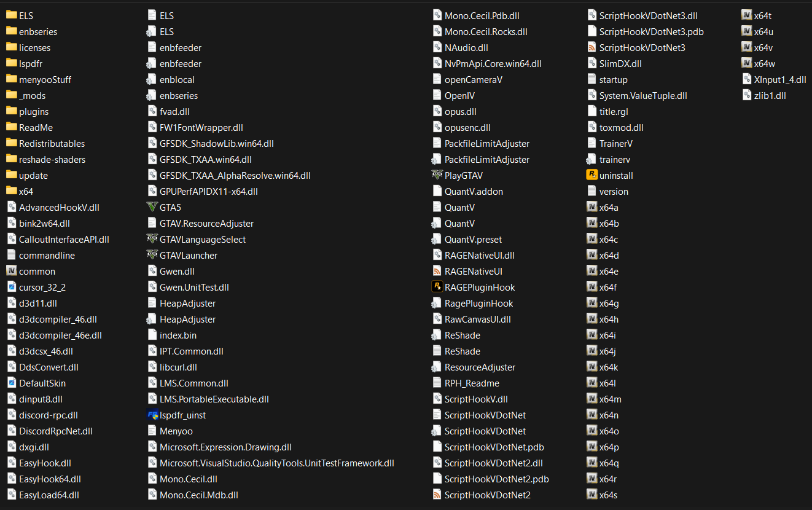Click GFSDK_TXAA_AlphaResolve.win64.dll file name
Viewport: 812px width, 510px height.
click(x=235, y=175)
